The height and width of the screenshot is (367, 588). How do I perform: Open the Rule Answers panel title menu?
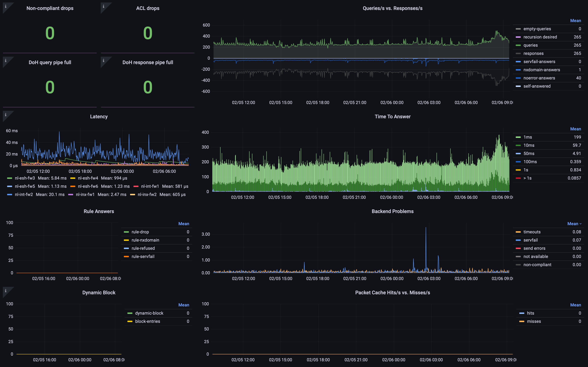point(99,211)
